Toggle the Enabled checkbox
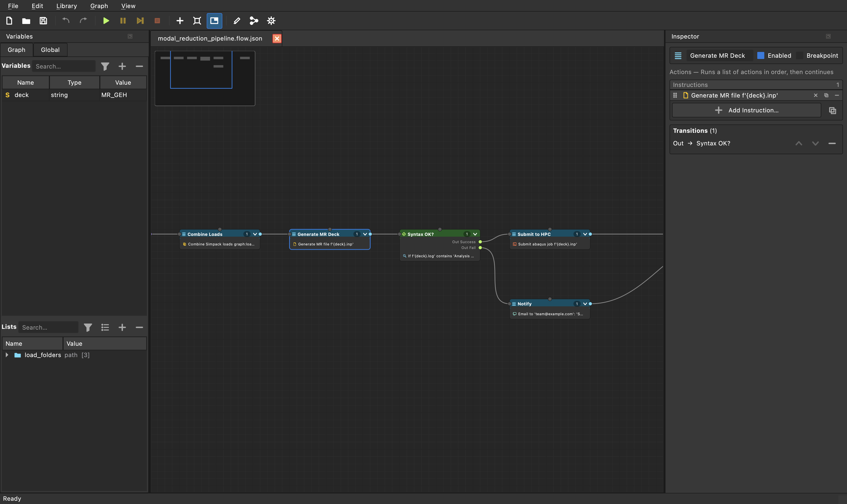This screenshot has height=504, width=847. [761, 55]
